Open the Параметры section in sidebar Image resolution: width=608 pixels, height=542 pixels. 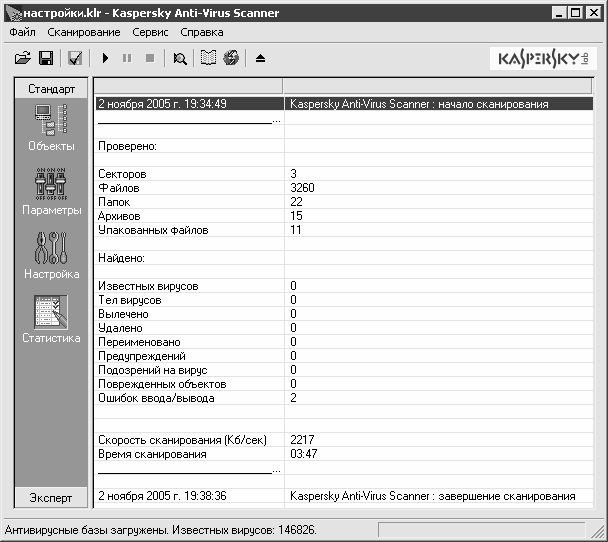pyautogui.click(x=51, y=192)
